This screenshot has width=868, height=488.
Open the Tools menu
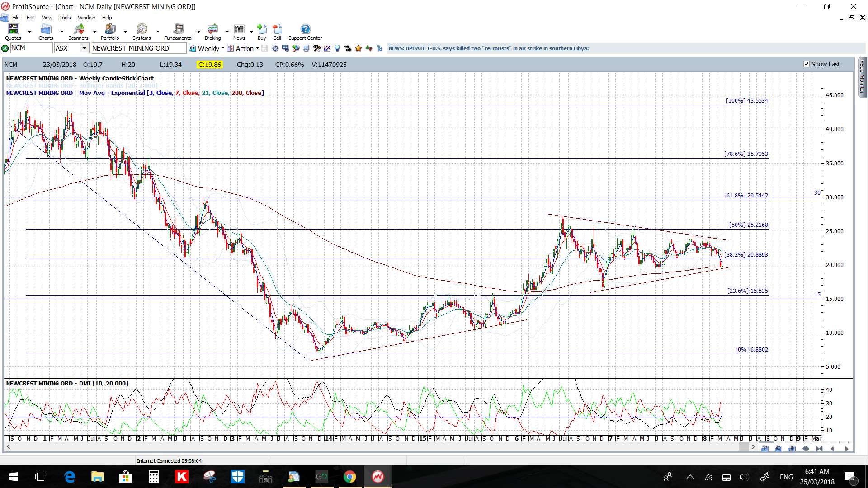coord(65,18)
